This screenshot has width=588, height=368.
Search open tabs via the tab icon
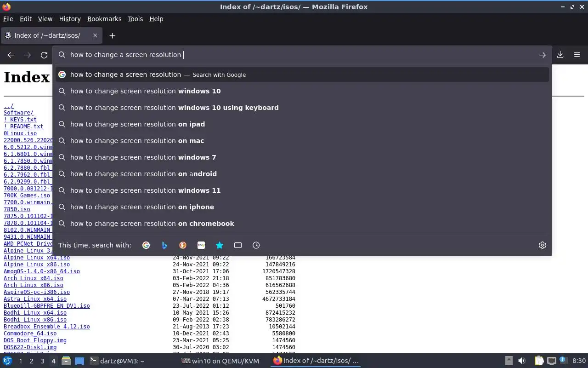tap(238, 245)
